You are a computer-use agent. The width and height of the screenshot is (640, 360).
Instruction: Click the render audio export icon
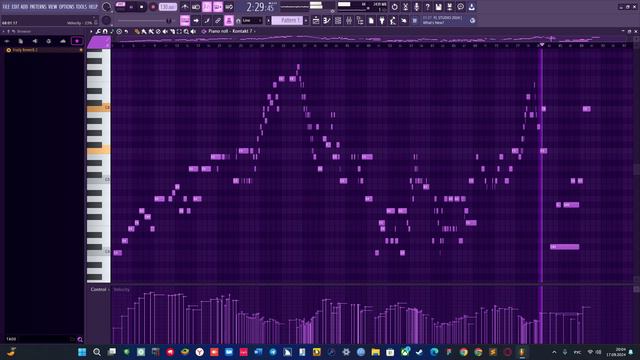point(449,7)
